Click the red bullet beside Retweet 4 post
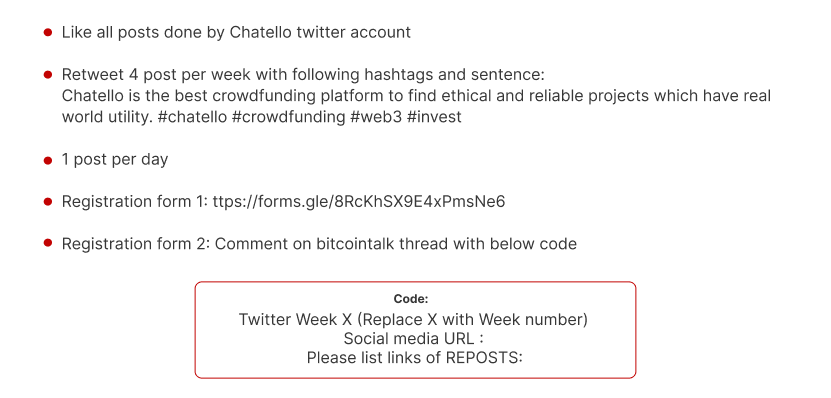This screenshot has width=831, height=398. (48, 75)
